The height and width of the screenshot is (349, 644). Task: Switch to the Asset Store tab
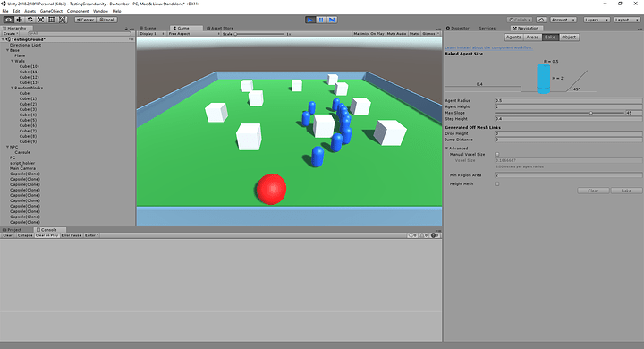pyautogui.click(x=220, y=28)
